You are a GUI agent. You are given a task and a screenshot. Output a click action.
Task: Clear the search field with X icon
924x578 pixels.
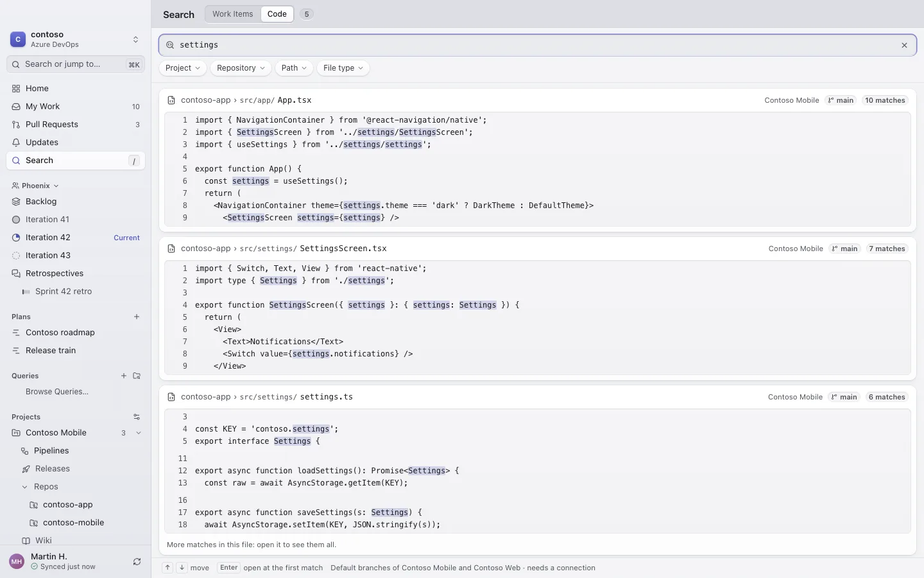904,45
